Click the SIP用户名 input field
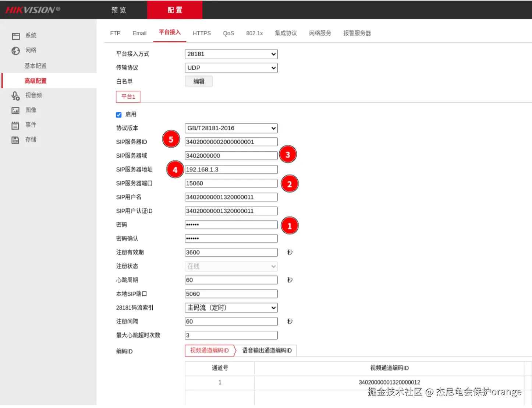Viewport: 532px width, 408px height. 231,197
